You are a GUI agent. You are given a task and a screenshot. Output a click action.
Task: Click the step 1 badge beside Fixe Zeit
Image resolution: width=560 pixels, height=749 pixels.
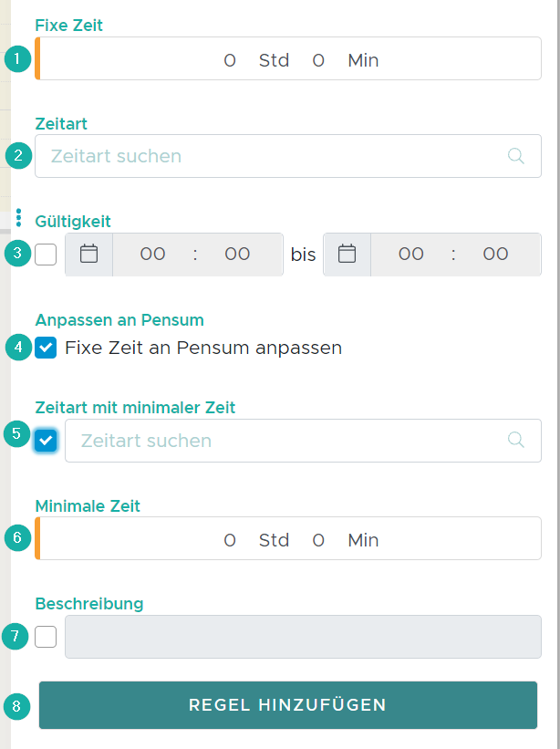[x=16, y=57]
